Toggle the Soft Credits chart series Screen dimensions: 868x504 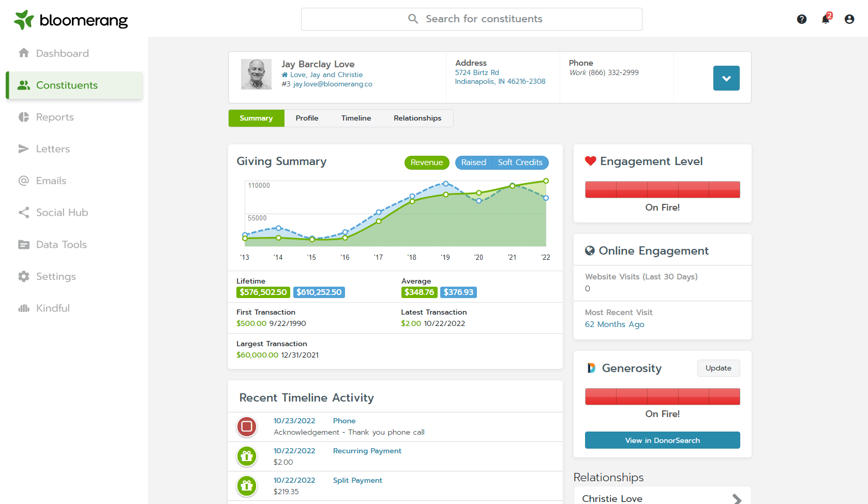520,162
